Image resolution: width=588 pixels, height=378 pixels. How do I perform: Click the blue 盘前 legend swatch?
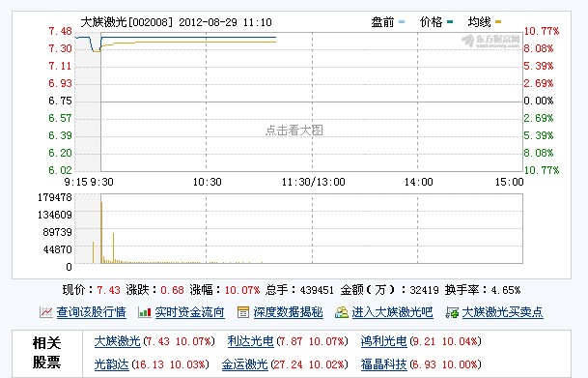coord(402,22)
